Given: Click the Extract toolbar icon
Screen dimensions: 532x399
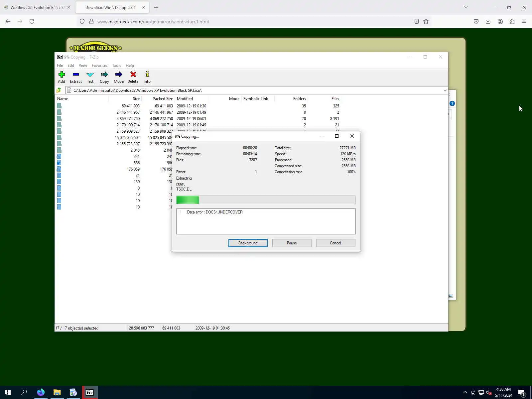Looking at the screenshot, I should pyautogui.click(x=76, y=77).
